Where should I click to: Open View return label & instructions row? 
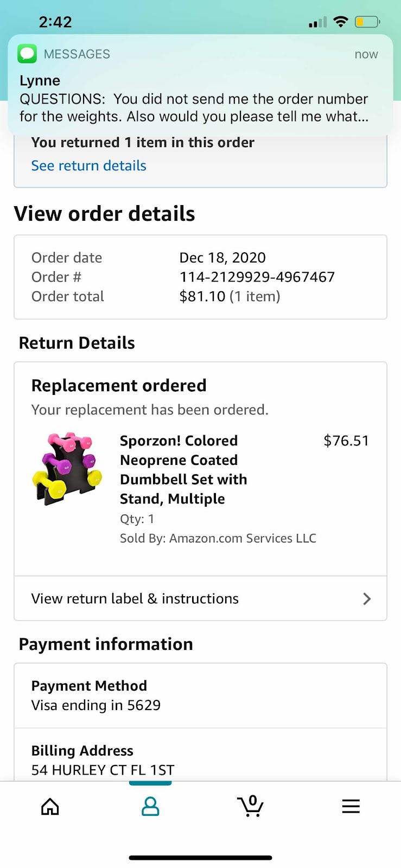point(200,598)
